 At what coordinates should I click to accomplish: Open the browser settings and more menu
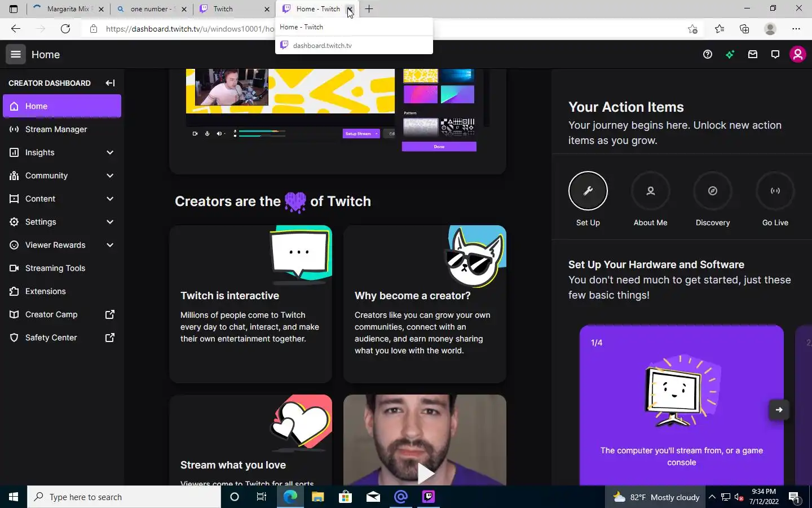coord(796,29)
